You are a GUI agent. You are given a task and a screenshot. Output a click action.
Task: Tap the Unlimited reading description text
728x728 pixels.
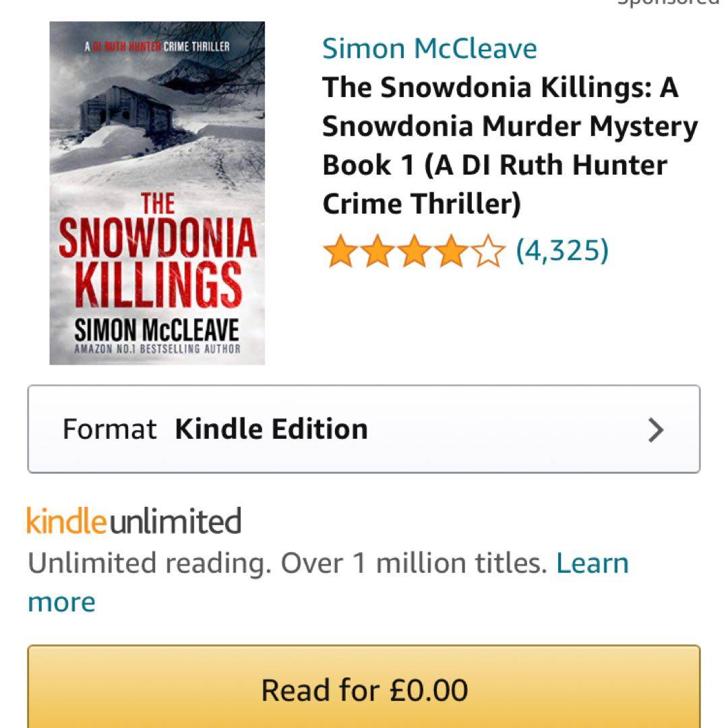(288, 563)
